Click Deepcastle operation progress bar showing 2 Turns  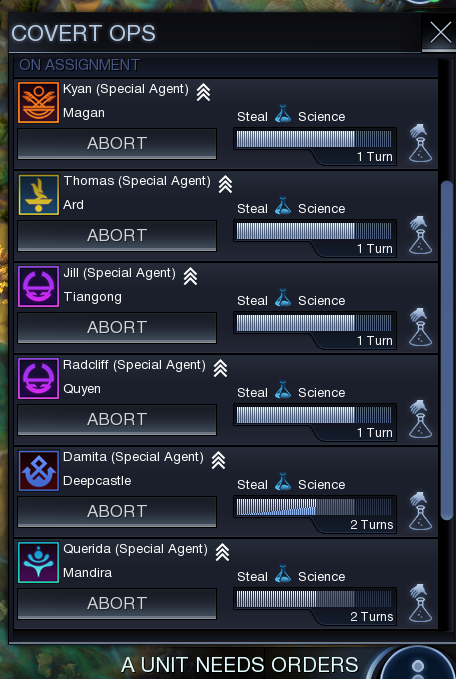(x=315, y=514)
